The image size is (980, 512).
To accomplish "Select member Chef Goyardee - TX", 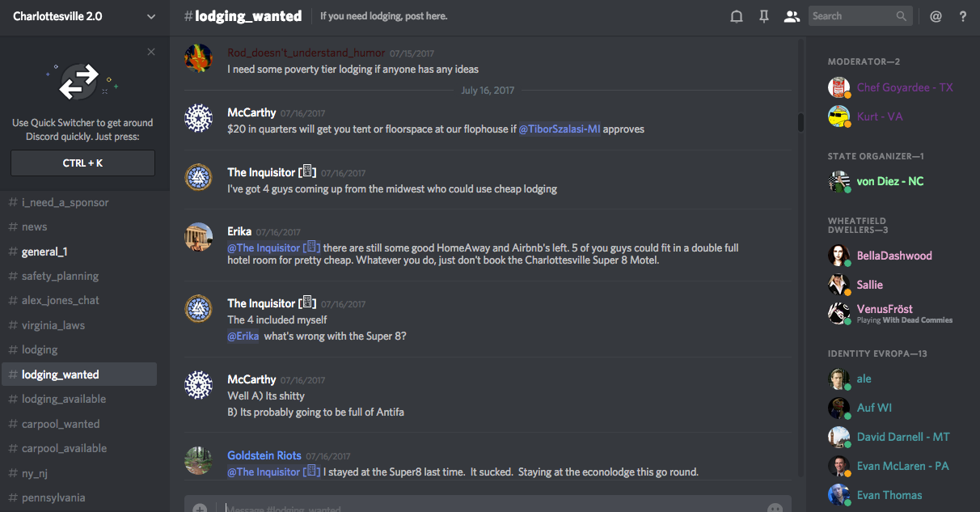I will tap(905, 87).
